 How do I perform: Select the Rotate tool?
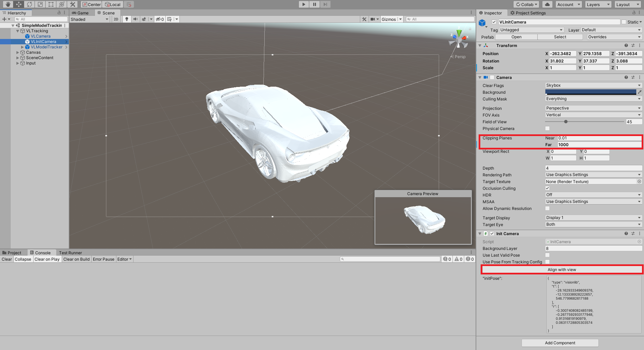[29, 4]
